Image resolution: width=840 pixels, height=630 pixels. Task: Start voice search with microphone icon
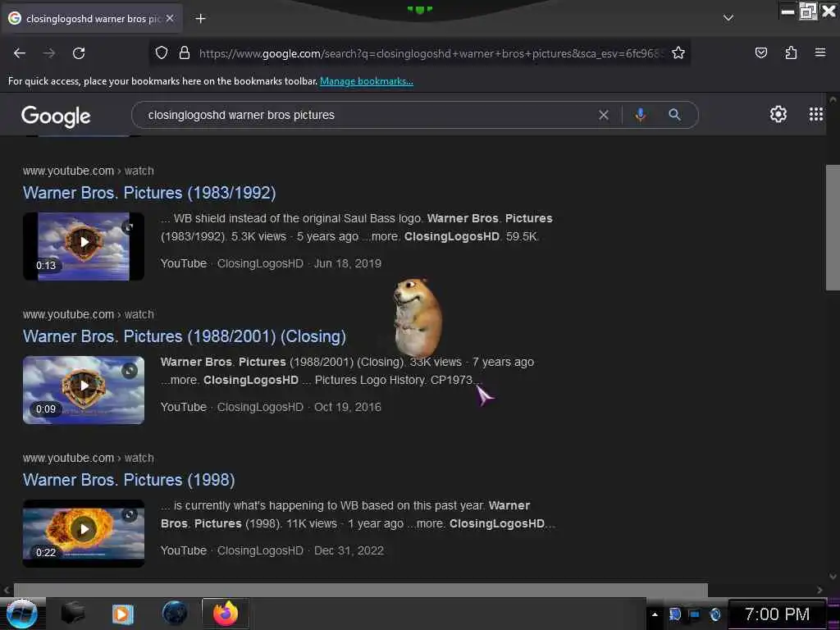click(640, 115)
